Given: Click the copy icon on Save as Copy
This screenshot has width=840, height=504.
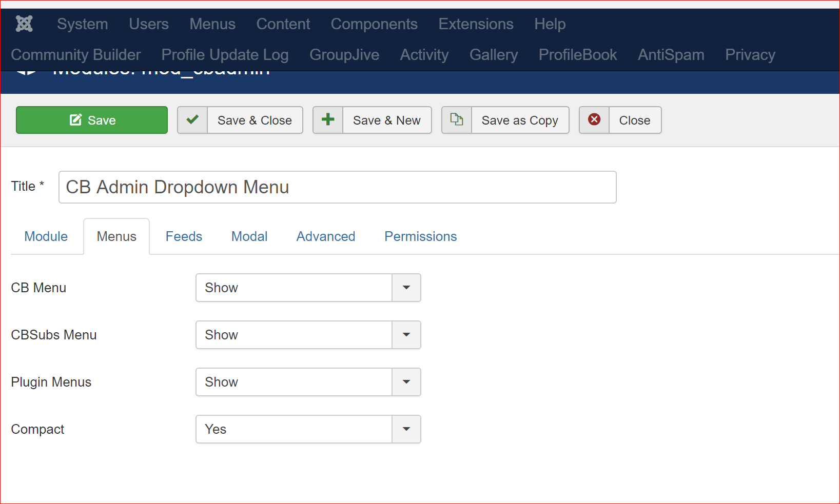Looking at the screenshot, I should [x=457, y=119].
